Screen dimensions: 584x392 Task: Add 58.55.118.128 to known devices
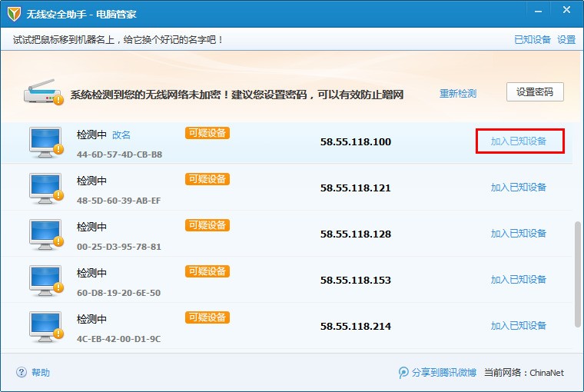[x=519, y=234]
